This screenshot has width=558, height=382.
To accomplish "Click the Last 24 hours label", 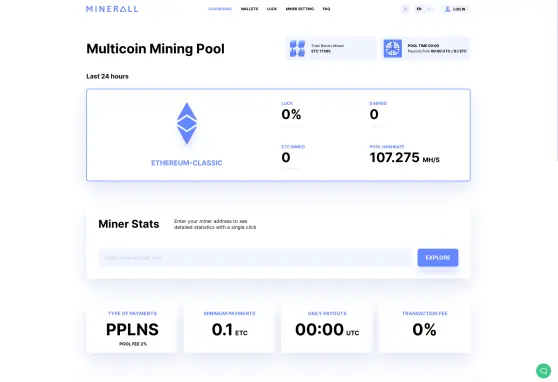I will tap(107, 77).
